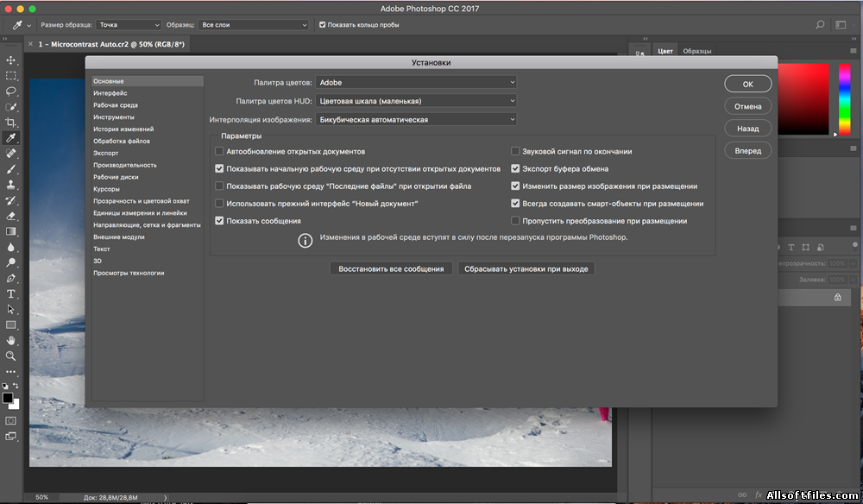
Task: Toggle the Экспорт буфера обмена checkbox
Action: click(x=515, y=169)
